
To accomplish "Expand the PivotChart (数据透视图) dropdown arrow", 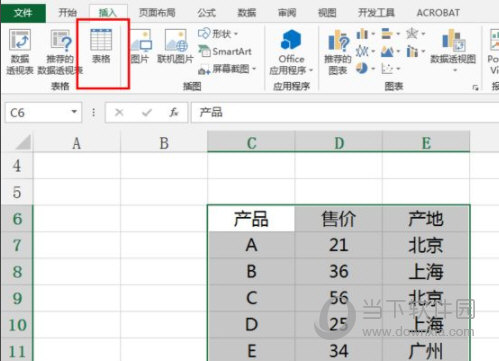I will pyautogui.click(x=455, y=70).
